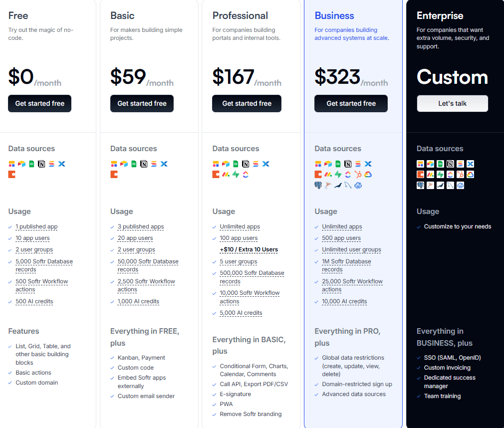Viewport: 504px width, 428px height.
Task: Click the MariaDB icon under Business Data sources
Action: (338, 185)
